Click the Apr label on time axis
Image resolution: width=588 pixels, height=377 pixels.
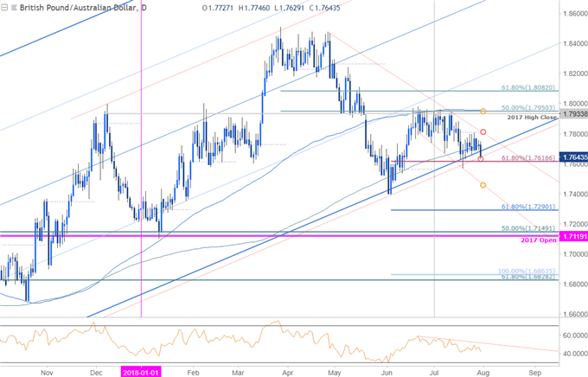point(288,373)
